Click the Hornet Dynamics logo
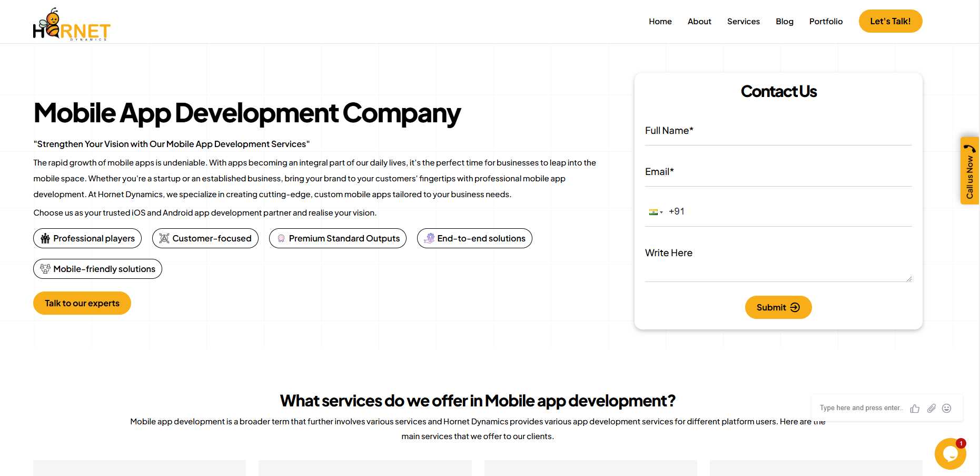The width and height of the screenshot is (980, 476). [72, 25]
